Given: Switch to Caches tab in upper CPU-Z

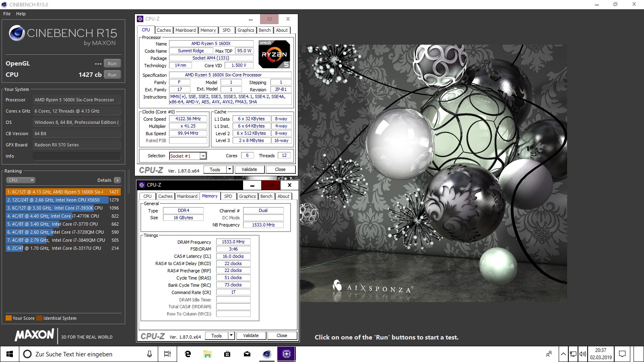Looking at the screenshot, I should (164, 30).
